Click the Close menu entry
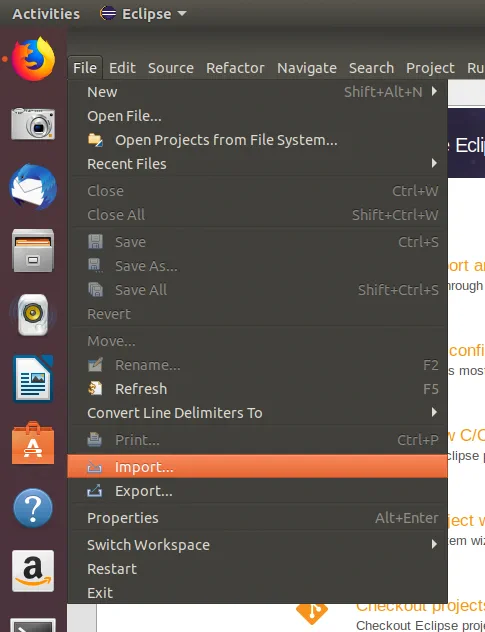Image resolution: width=485 pixels, height=632 pixels. [257, 191]
